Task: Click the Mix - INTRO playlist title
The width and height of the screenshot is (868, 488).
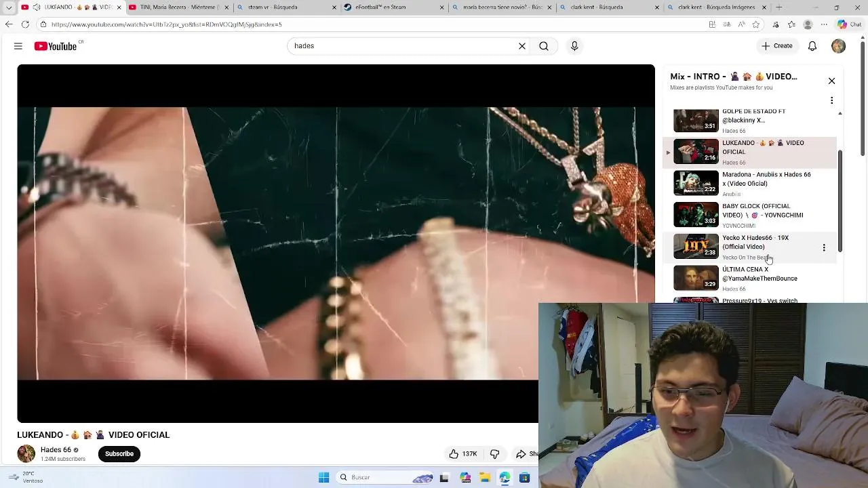Action: 734,77
